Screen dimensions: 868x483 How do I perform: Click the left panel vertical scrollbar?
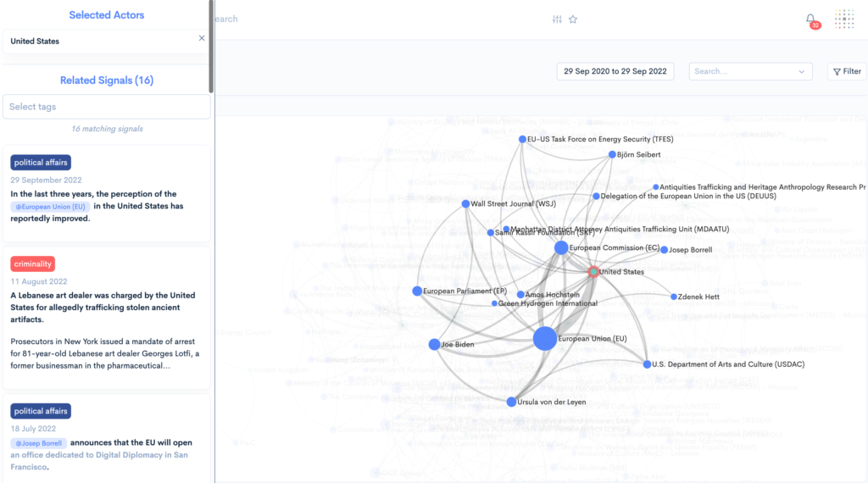point(211,47)
